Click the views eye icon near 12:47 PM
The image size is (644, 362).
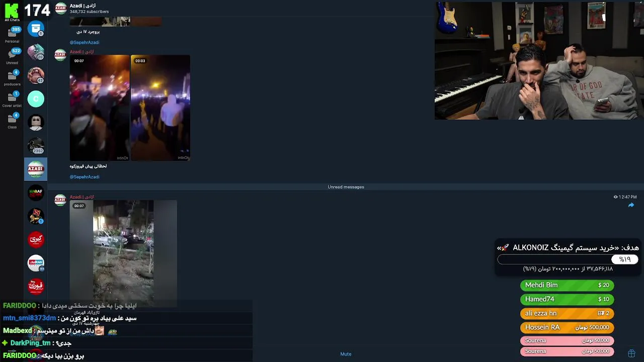pos(615,197)
